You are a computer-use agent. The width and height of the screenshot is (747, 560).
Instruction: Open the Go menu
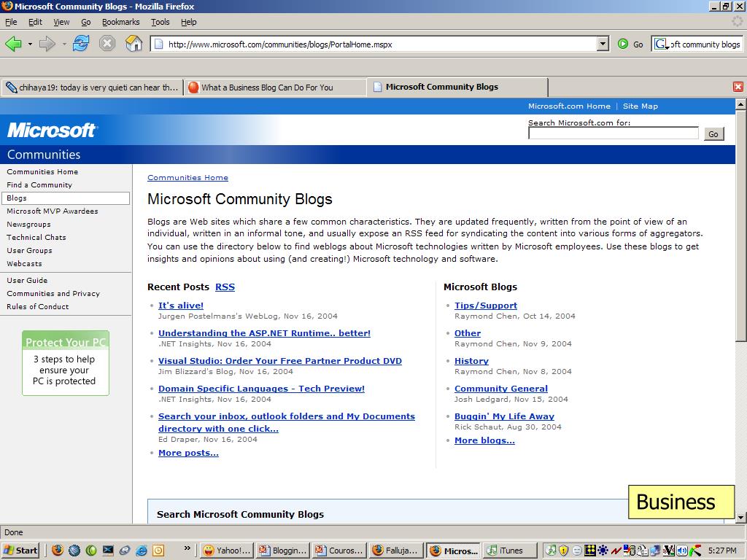pos(86,22)
